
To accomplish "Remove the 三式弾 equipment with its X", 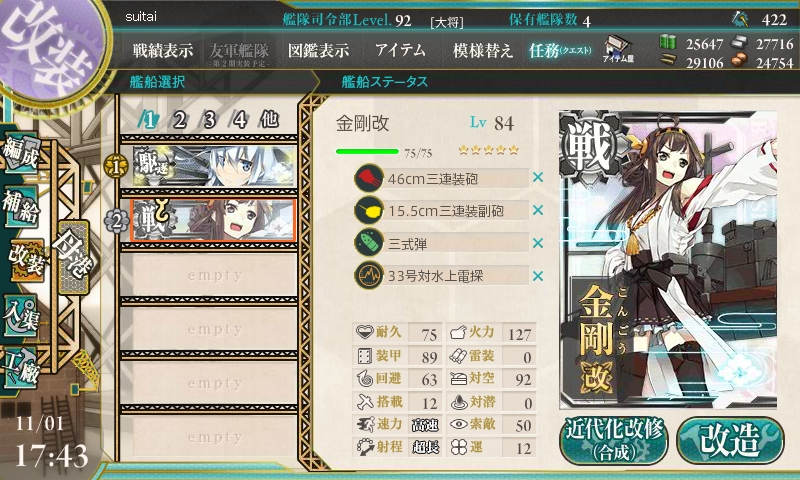I will click(538, 243).
